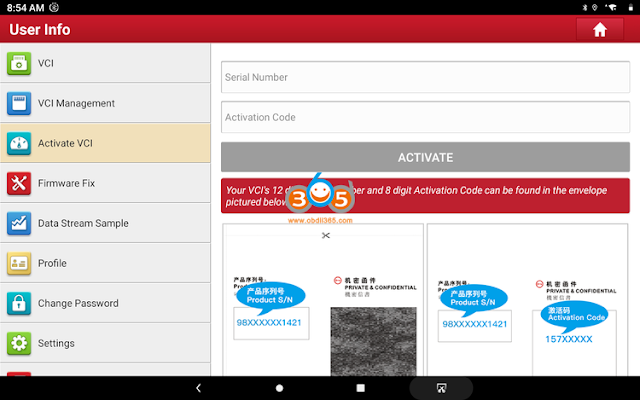Screen dimensions: 640x400
Task: Click the ACTIVATE button
Action: coord(425,157)
